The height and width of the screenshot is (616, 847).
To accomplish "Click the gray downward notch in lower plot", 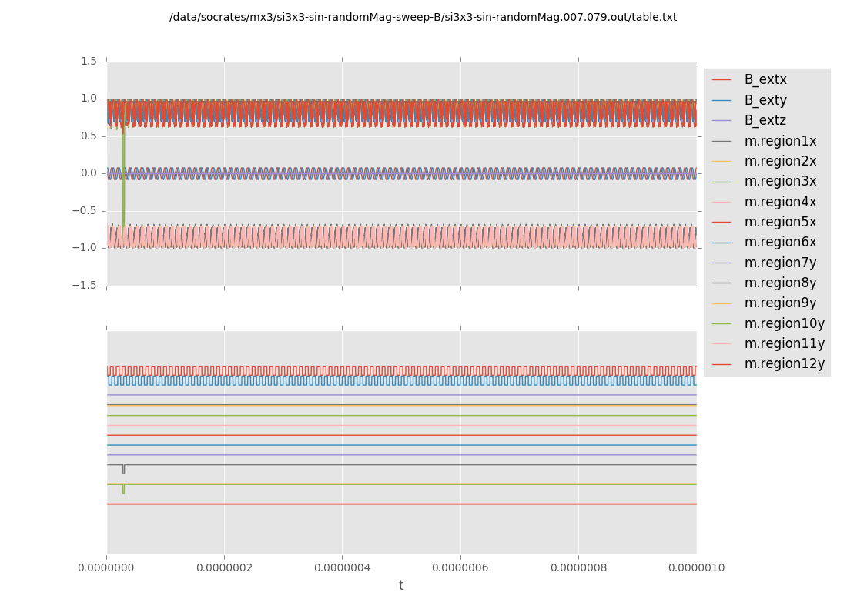I will (123, 470).
